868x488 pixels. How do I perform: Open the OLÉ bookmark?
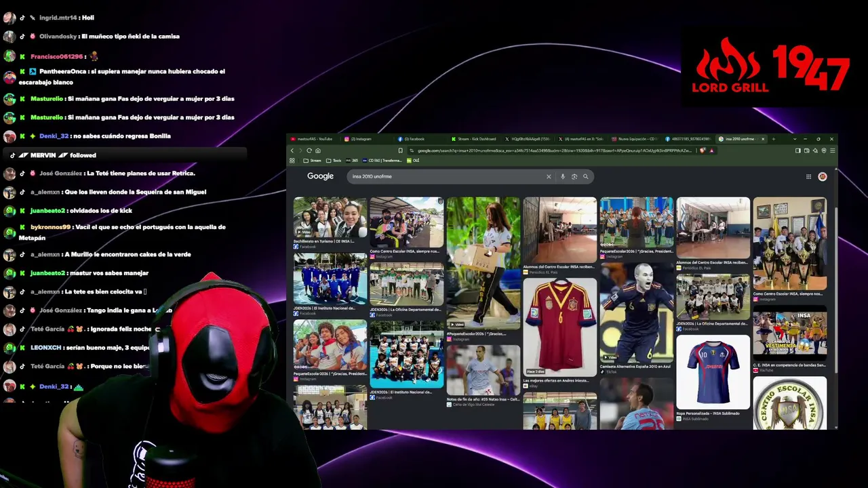[x=414, y=161]
